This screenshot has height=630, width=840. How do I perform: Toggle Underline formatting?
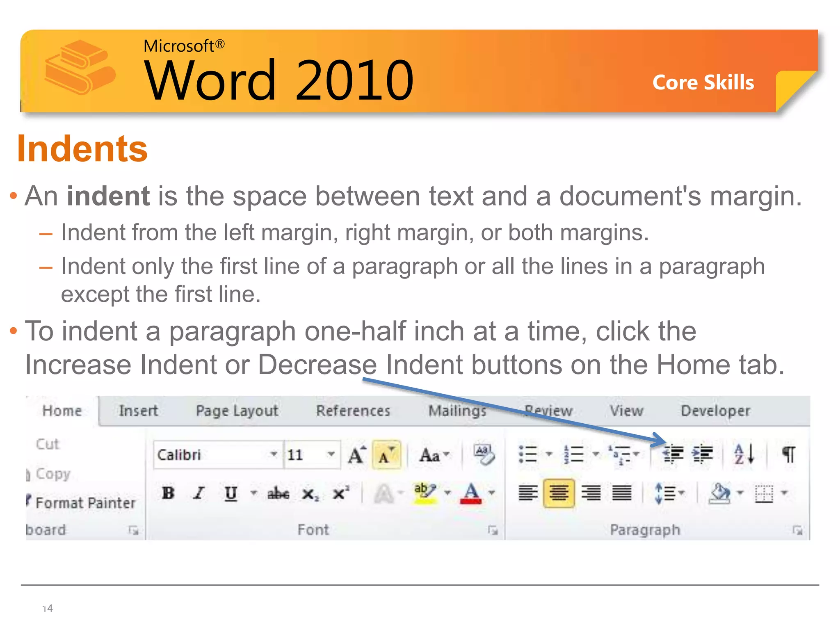pos(231,493)
